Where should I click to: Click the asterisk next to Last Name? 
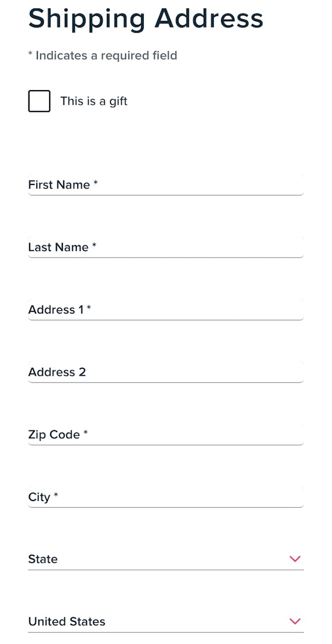tap(94, 247)
